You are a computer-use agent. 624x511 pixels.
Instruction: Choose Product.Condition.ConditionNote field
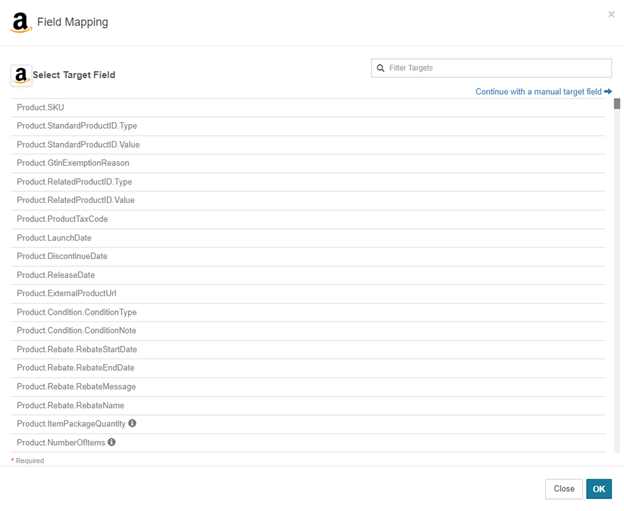point(308,331)
